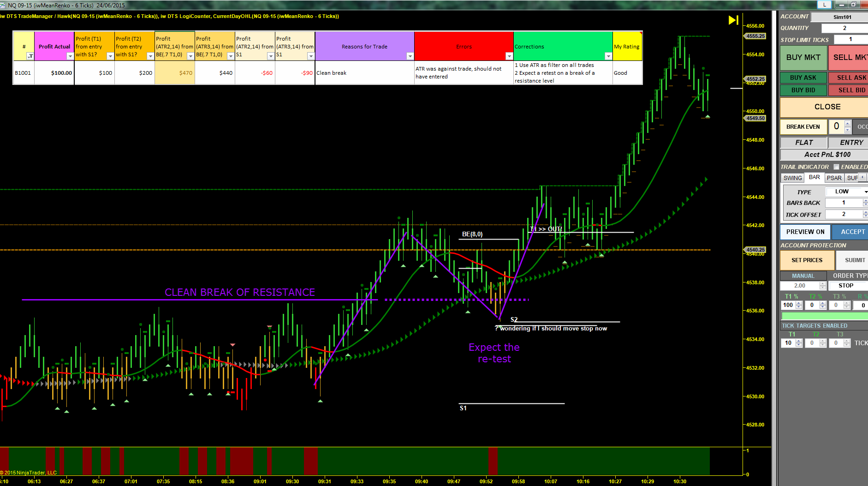The height and width of the screenshot is (486, 868).
Task: Increase the T2 % value
Action: pyautogui.click(x=823, y=303)
